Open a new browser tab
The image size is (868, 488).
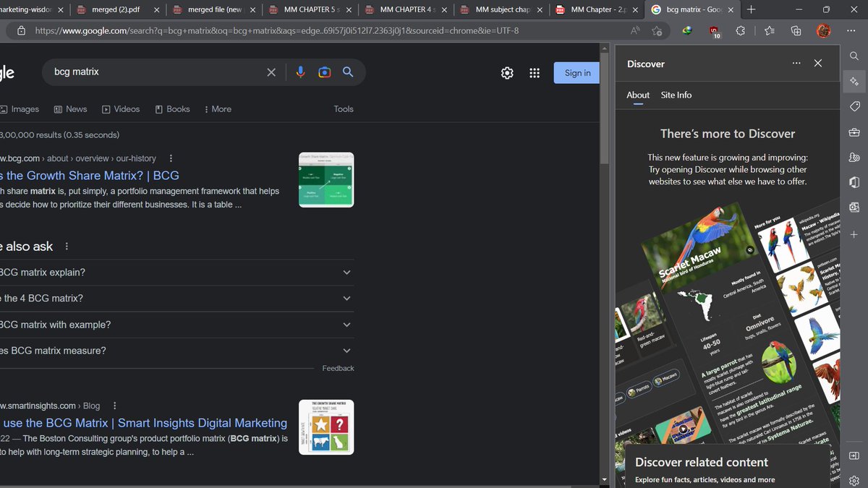coord(751,9)
